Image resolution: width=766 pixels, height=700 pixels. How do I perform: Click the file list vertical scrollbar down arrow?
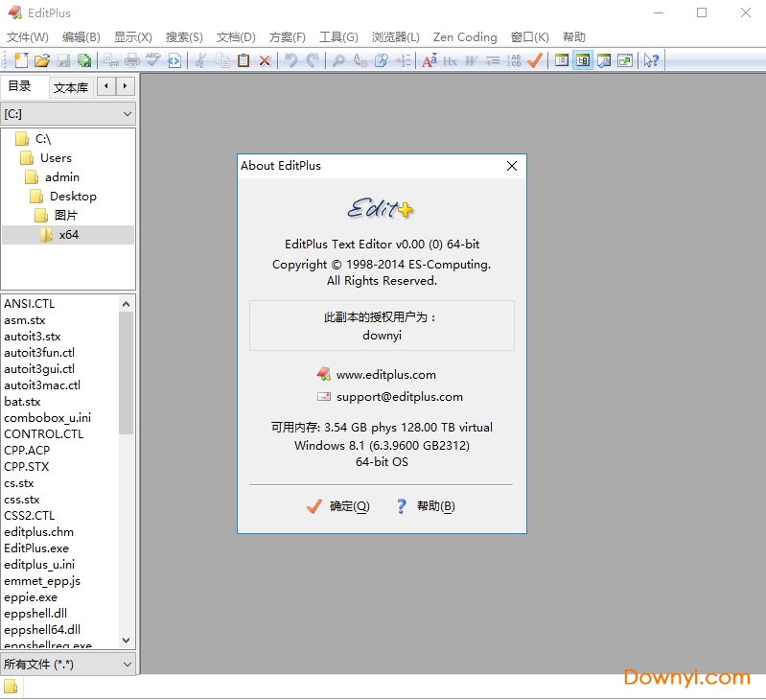coord(127,640)
